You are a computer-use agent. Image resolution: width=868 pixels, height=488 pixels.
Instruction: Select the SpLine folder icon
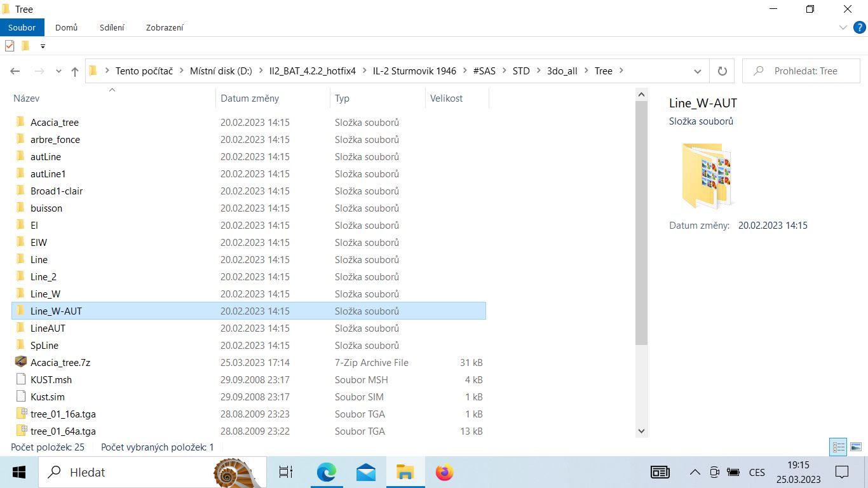[20, 345]
